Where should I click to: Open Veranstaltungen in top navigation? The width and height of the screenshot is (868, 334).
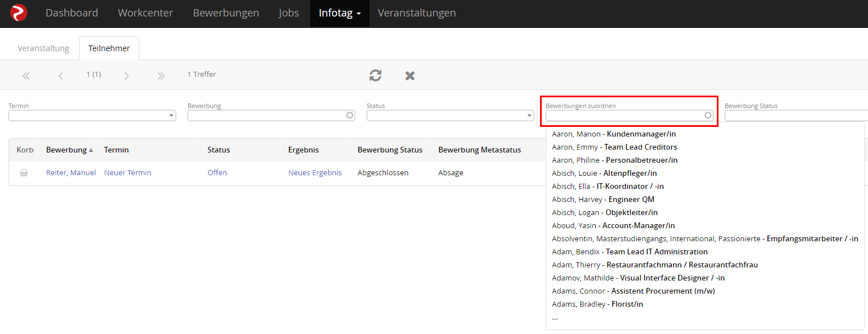[x=417, y=13]
